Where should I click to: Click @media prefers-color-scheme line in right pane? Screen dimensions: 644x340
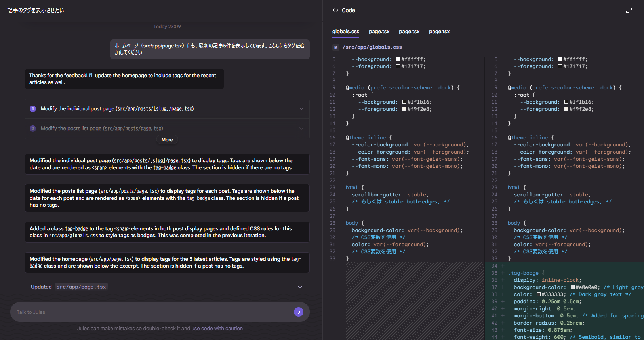tap(565, 88)
